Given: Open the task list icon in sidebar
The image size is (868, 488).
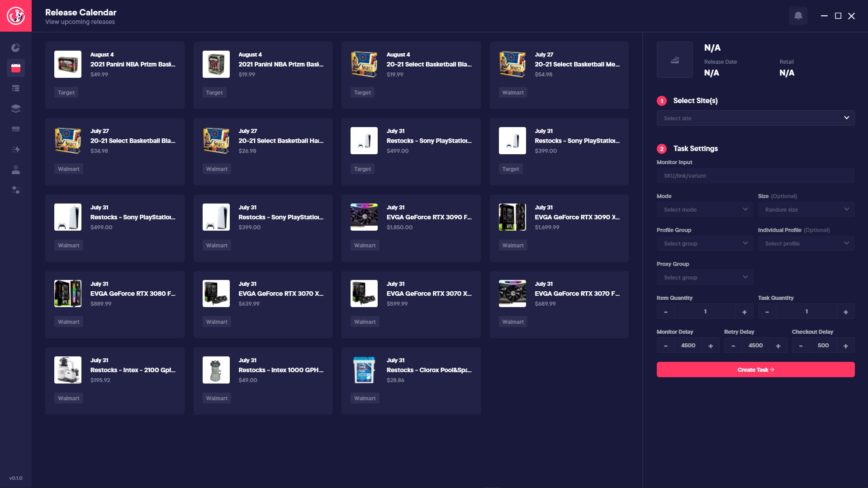Looking at the screenshot, I should pyautogui.click(x=16, y=88).
